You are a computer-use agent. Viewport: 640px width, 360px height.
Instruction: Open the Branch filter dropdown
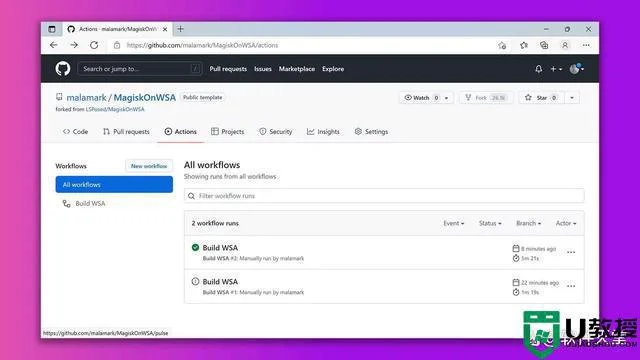(529, 223)
